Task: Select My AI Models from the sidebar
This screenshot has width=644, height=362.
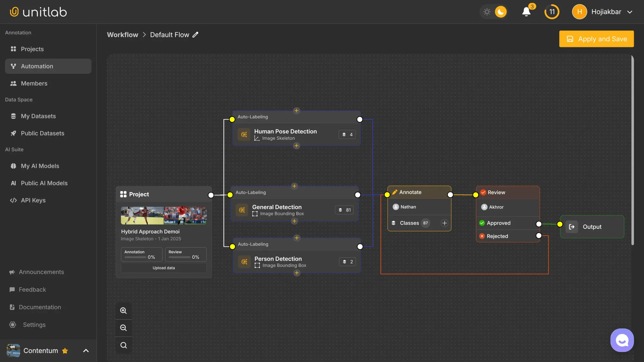Action: tap(39, 166)
